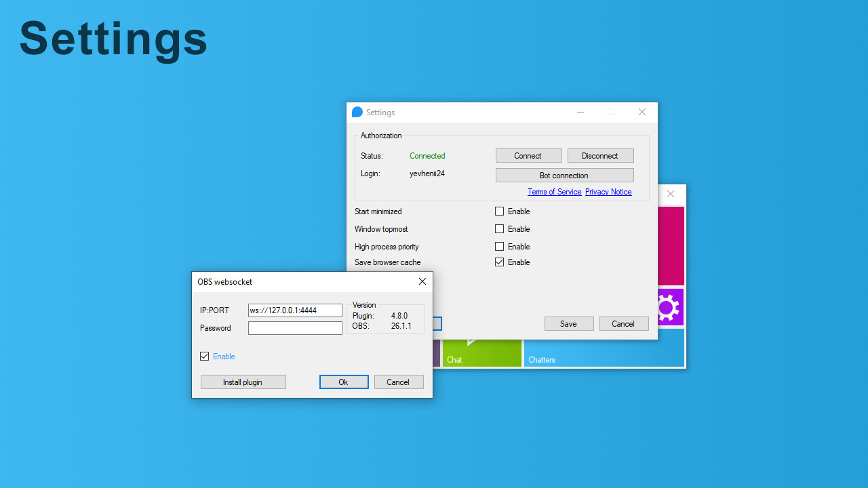The height and width of the screenshot is (488, 868).
Task: Open the Privacy Notice link
Action: point(608,191)
